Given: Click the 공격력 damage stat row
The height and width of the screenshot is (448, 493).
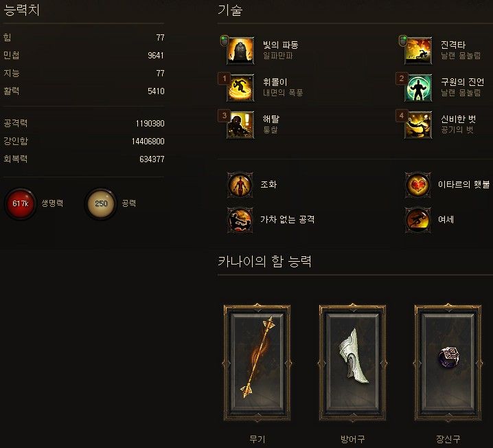Looking at the screenshot, I should pyautogui.click(x=84, y=123).
